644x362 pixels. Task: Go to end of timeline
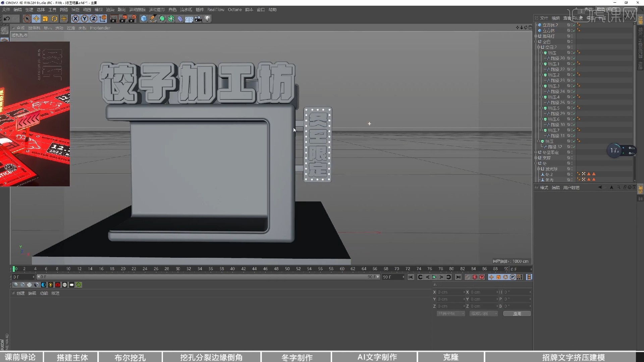pyautogui.click(x=458, y=277)
